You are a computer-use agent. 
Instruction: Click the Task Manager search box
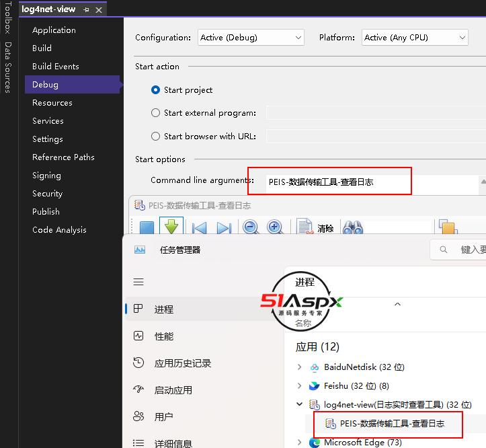pos(458,250)
